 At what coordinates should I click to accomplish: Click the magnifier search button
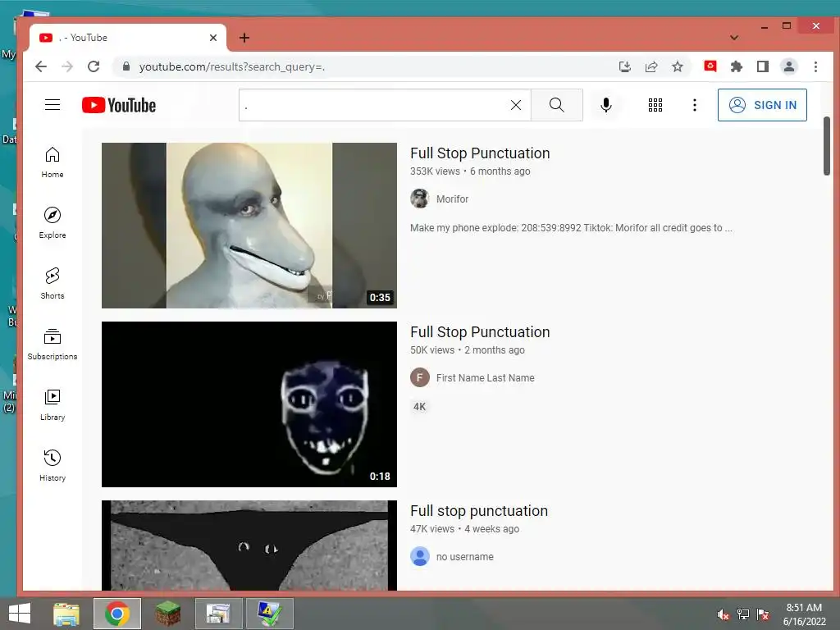557,105
